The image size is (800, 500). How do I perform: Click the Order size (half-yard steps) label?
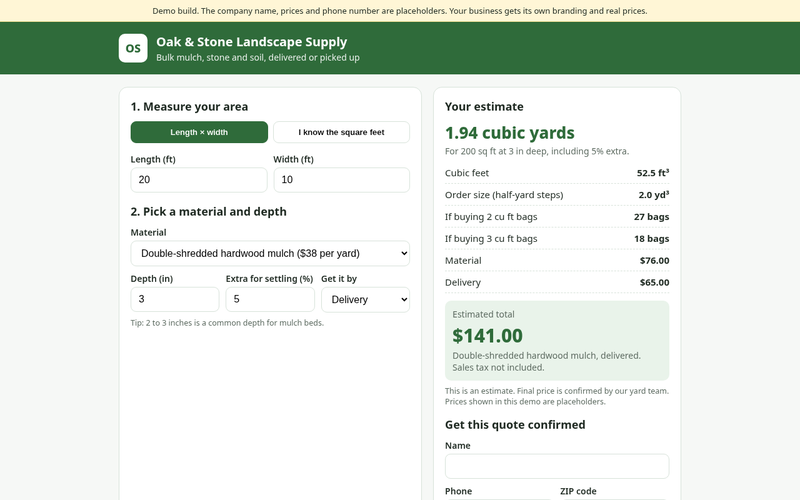tap(504, 195)
